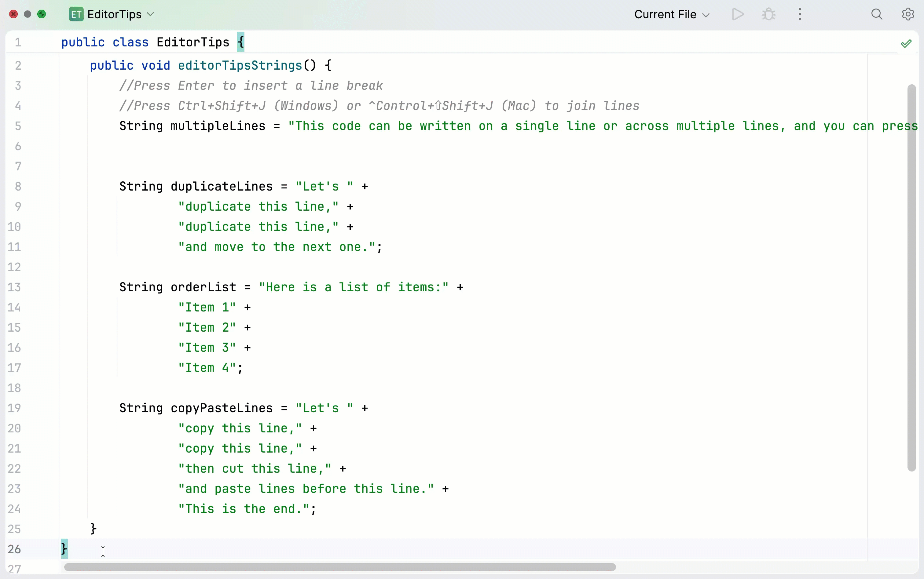Click the "Item 3" string

point(207,348)
